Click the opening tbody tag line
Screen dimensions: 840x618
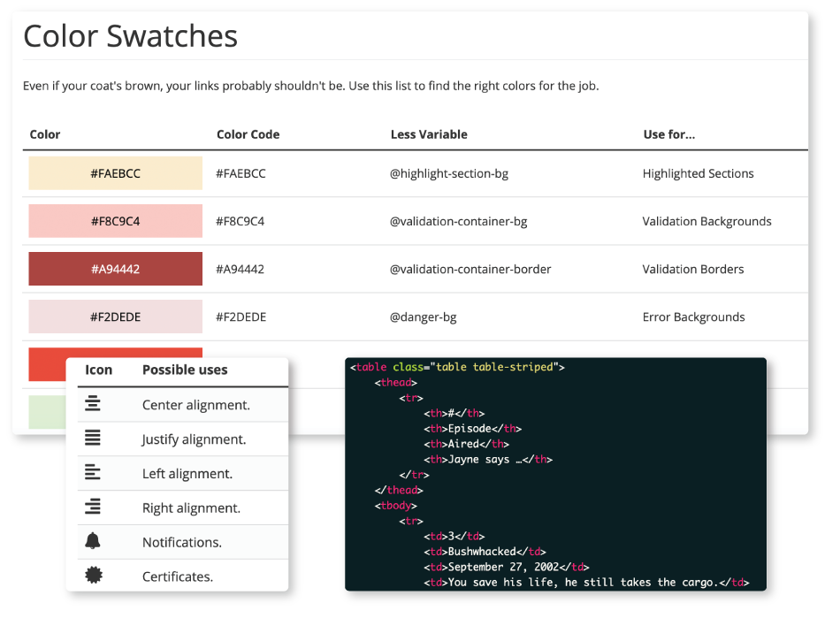[x=395, y=506]
